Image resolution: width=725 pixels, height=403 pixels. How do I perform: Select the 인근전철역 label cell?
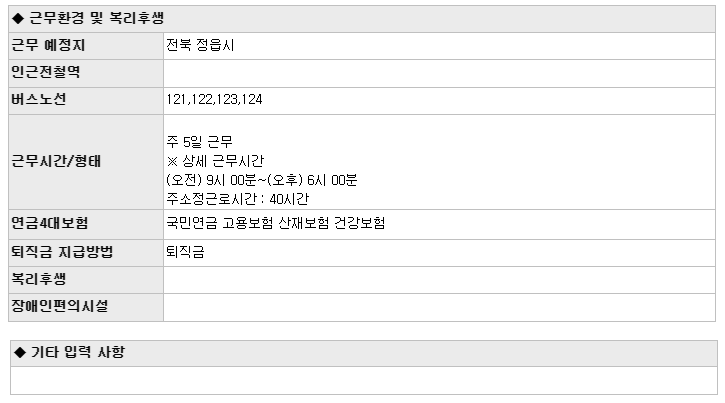point(86,73)
